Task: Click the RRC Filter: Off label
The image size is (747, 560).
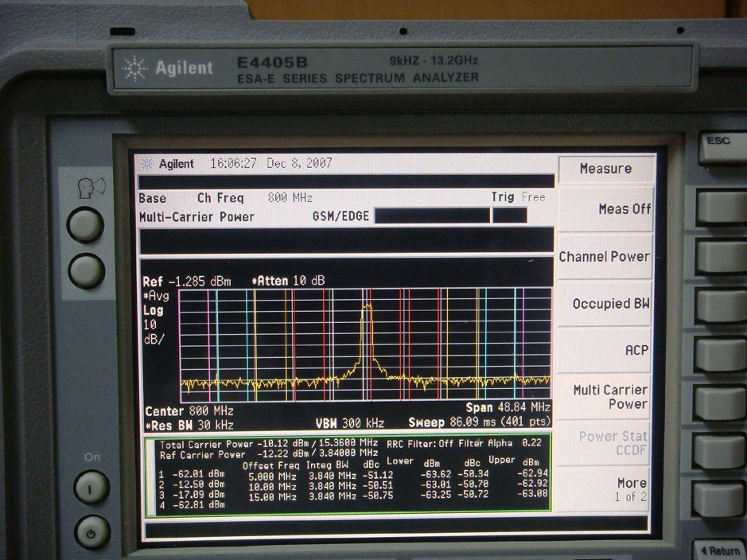Action: (x=420, y=444)
